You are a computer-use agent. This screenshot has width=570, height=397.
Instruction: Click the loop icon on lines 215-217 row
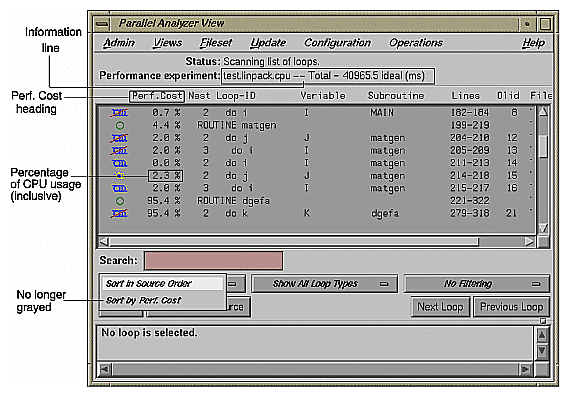pyautogui.click(x=119, y=188)
